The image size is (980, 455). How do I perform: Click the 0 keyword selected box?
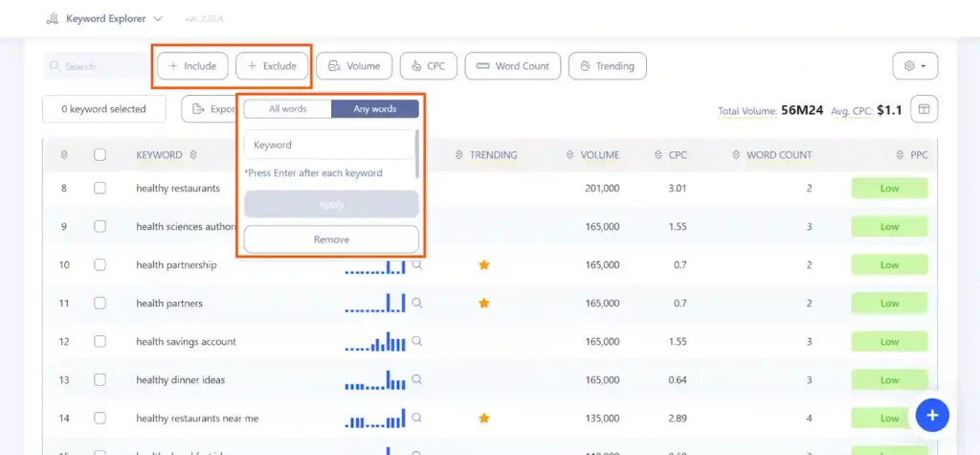[x=103, y=109]
